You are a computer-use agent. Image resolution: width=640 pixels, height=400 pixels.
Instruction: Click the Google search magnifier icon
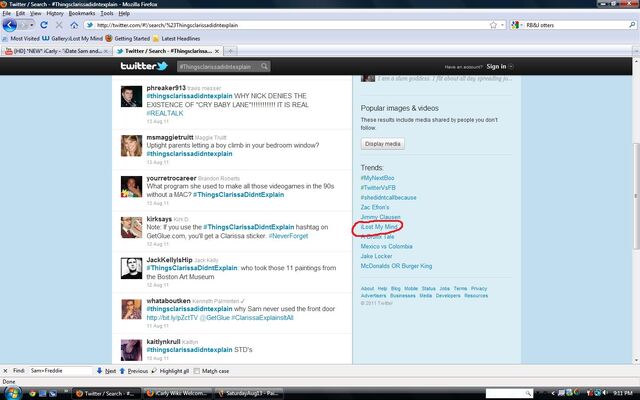pos(632,25)
